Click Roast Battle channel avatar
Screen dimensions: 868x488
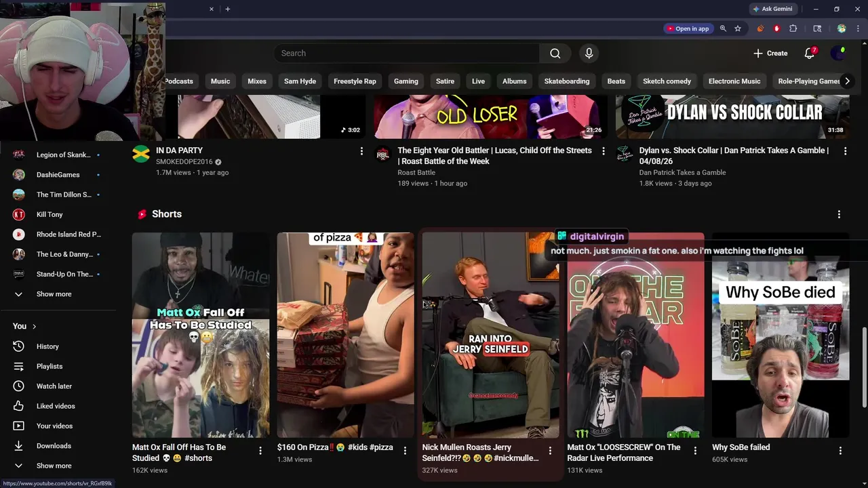382,153
